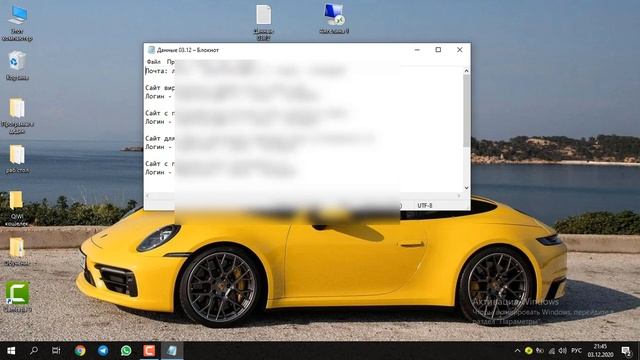Open the Camtasia 9 desktop shortcut
The width and height of the screenshot is (640, 360).
(17, 298)
